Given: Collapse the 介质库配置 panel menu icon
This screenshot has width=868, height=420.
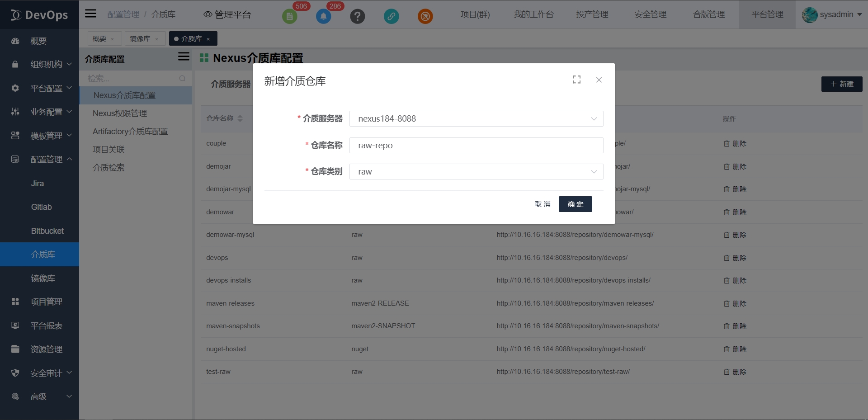Looking at the screenshot, I should coord(184,57).
